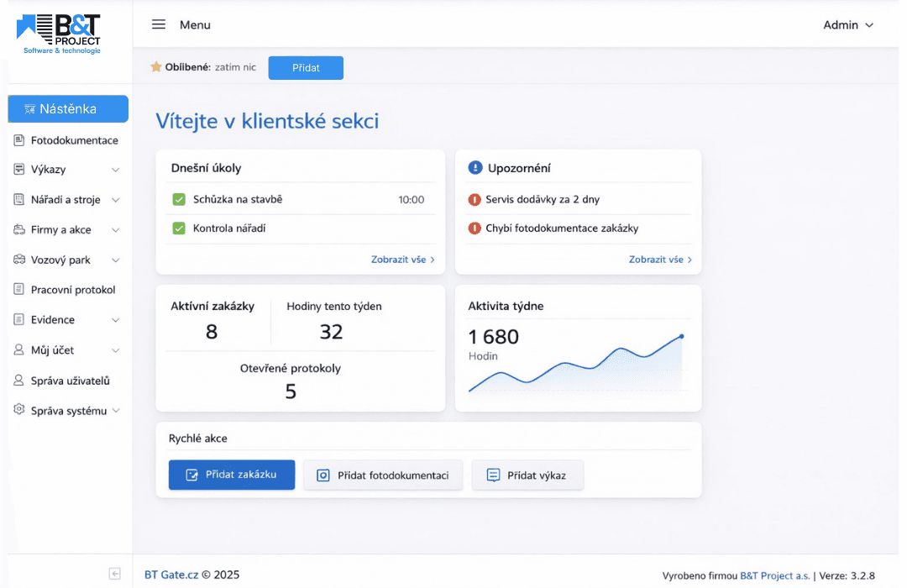Image resolution: width=907 pixels, height=588 pixels.
Task: Click the gear icon for Správa systému
Action: tap(18, 410)
